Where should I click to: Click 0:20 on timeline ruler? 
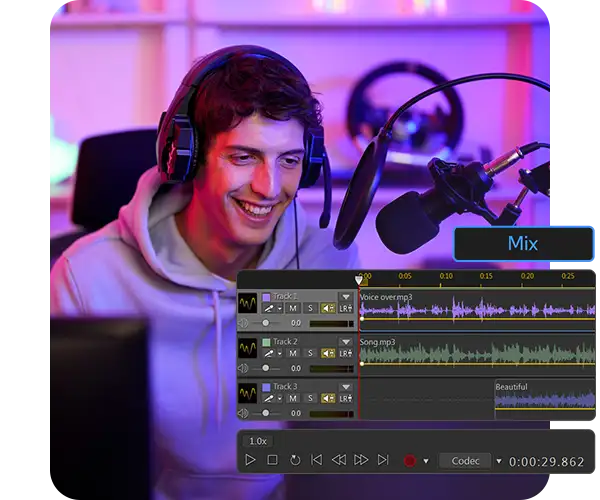tap(527, 276)
